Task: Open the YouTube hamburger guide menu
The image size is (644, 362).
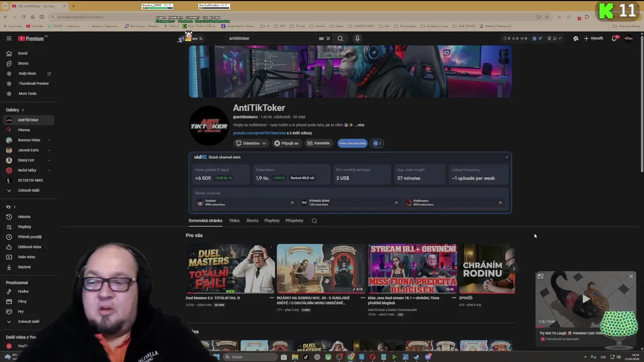Action: tap(9, 38)
